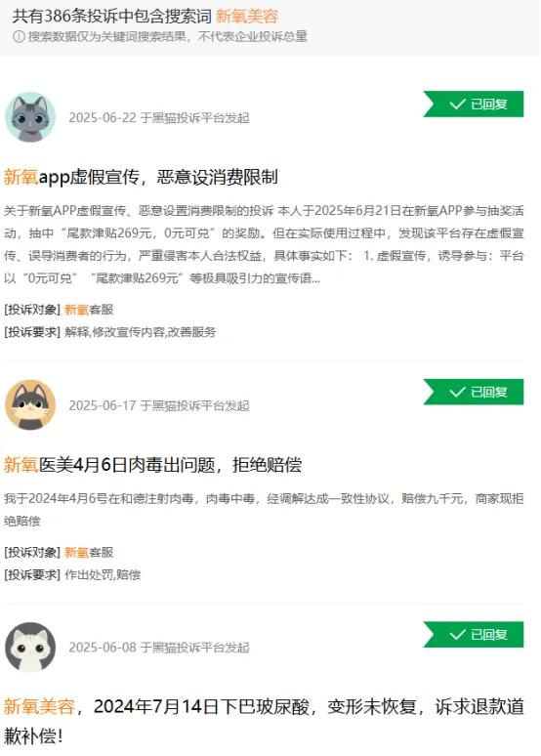Click the orange-background cat avatar
Image resolution: width=541 pixels, height=756 pixels.
point(30,405)
